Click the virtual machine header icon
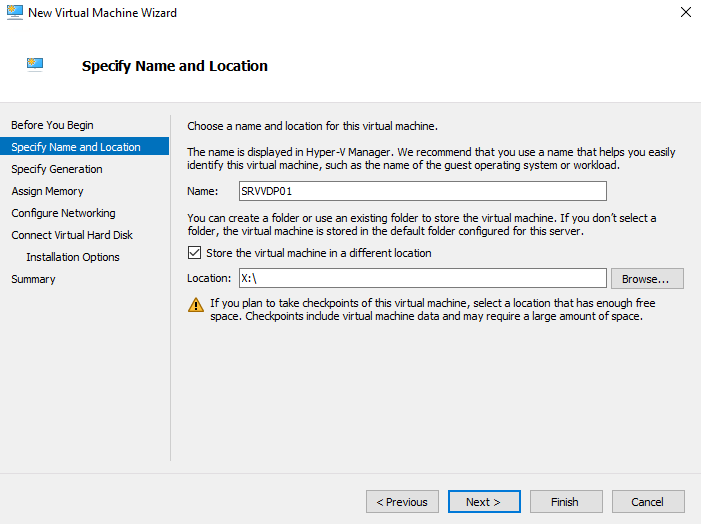The width and height of the screenshot is (701, 524). coord(35,65)
